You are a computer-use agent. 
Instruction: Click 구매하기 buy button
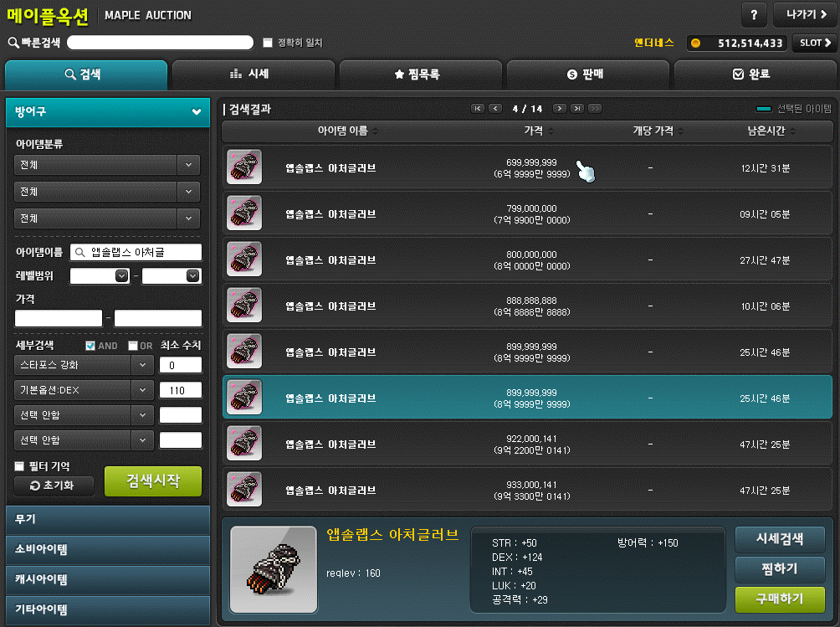780,599
